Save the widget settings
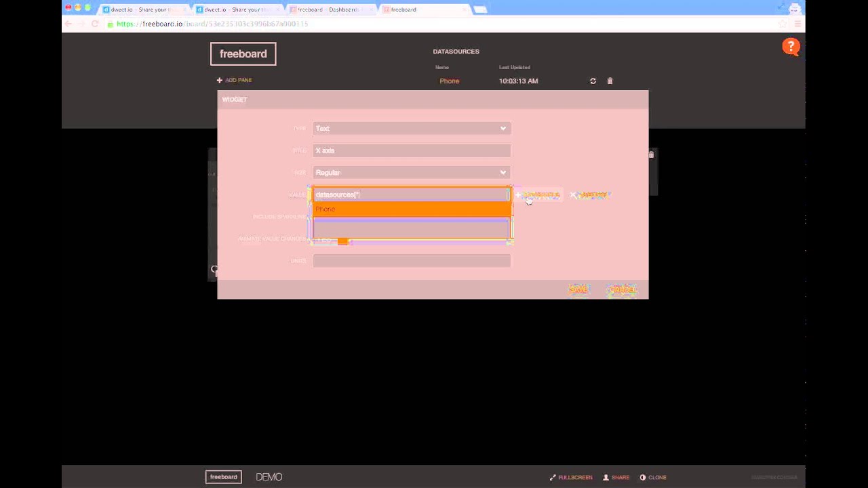The image size is (868, 488). [x=579, y=289]
